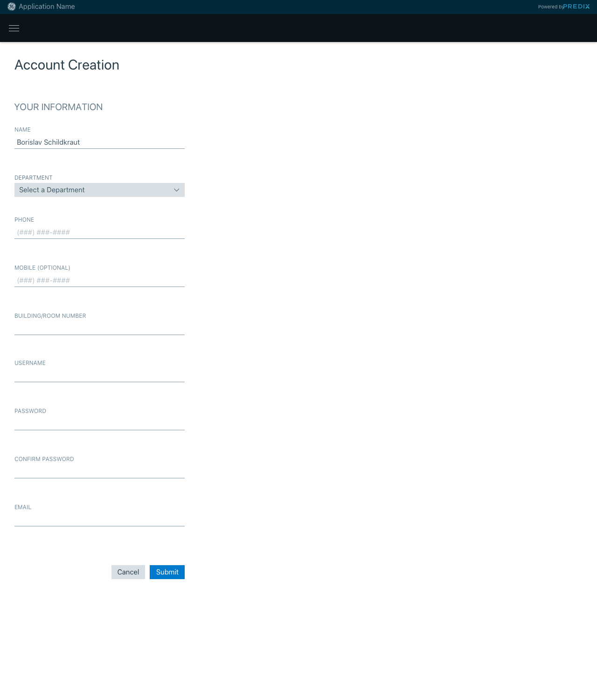The height and width of the screenshot is (700, 597).
Task: Click the Password input field
Action: 99,424
